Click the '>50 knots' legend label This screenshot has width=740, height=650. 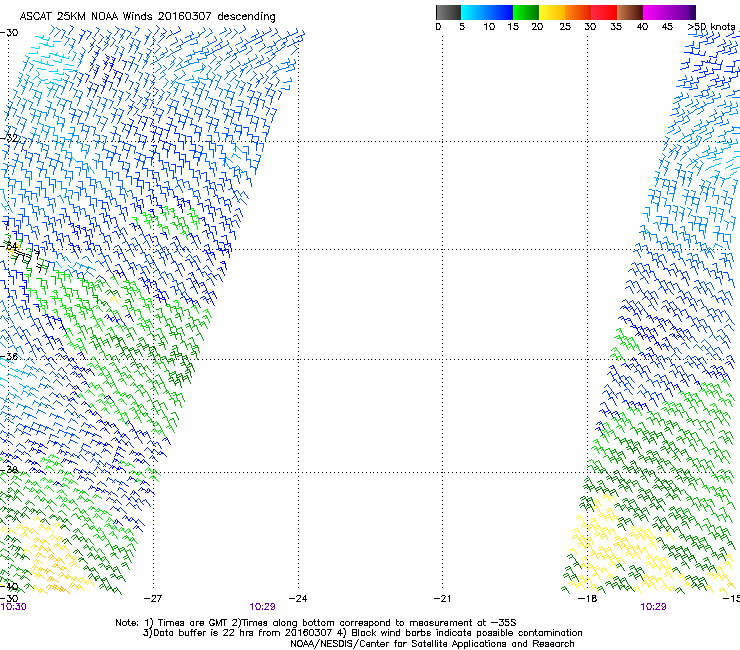711,27
